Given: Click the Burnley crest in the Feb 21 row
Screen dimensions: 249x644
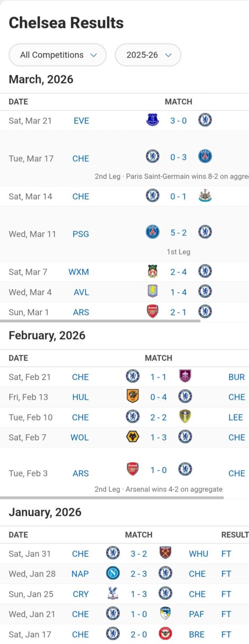Looking at the screenshot, I should pos(185,377).
